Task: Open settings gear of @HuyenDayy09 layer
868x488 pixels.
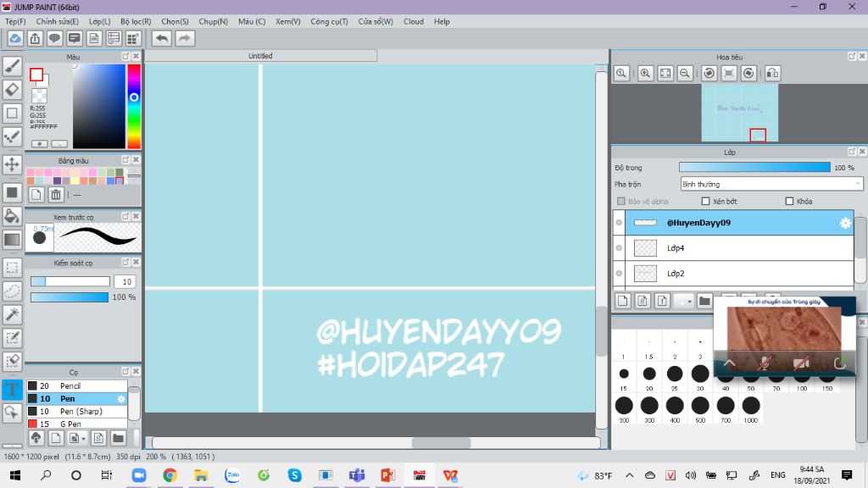Action: tap(845, 223)
